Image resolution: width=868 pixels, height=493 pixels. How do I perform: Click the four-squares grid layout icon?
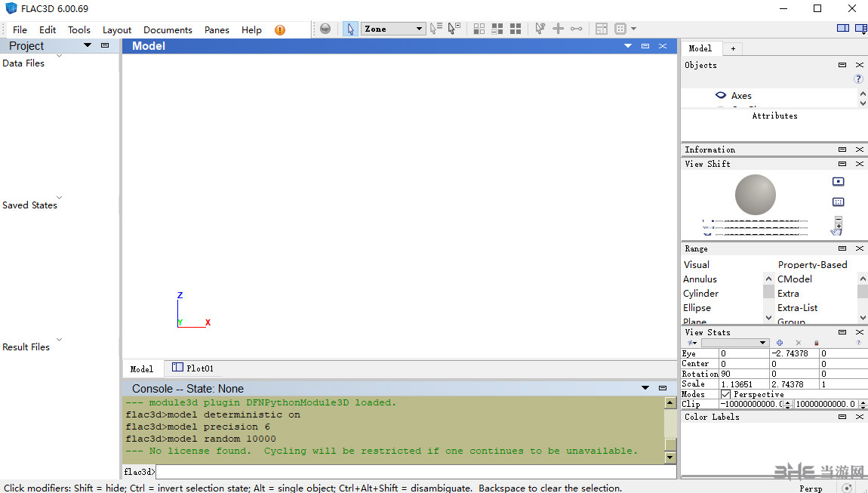515,29
